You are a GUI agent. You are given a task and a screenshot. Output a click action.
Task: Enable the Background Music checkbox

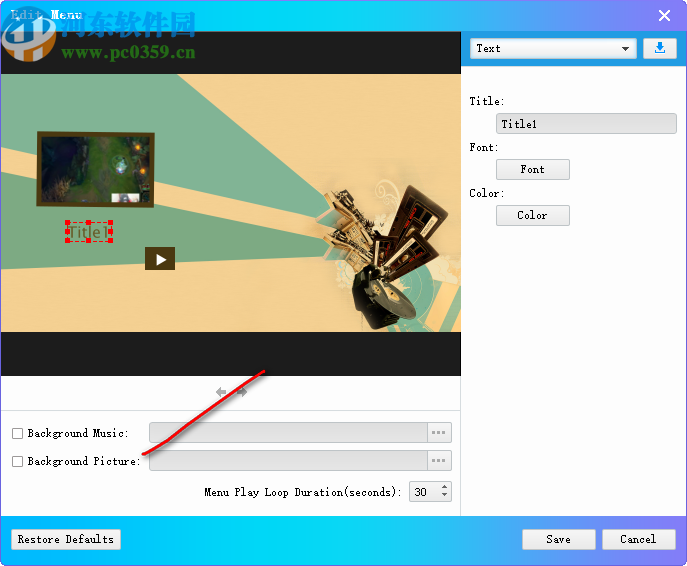tap(18, 433)
